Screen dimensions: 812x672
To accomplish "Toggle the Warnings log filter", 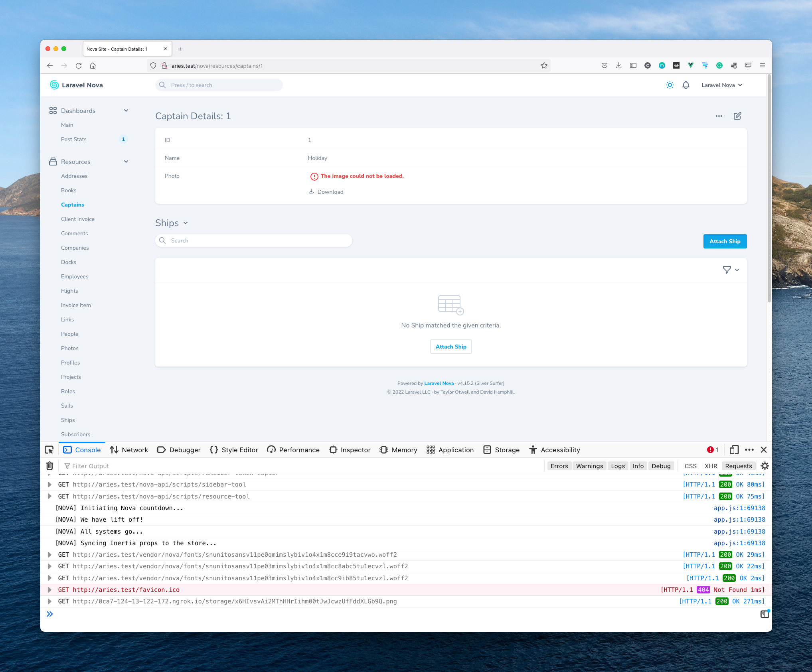I will pyautogui.click(x=589, y=466).
